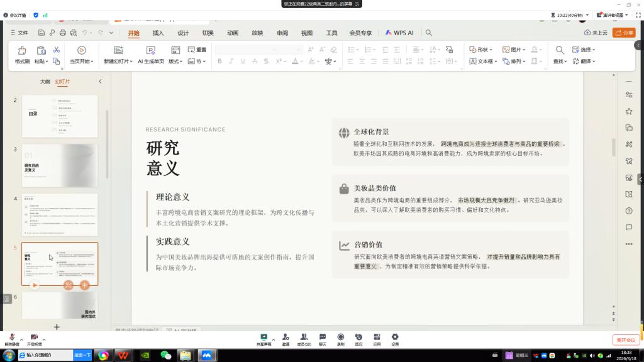Click the scissors Cut icon
This screenshot has width=644, height=362.
click(57, 50)
